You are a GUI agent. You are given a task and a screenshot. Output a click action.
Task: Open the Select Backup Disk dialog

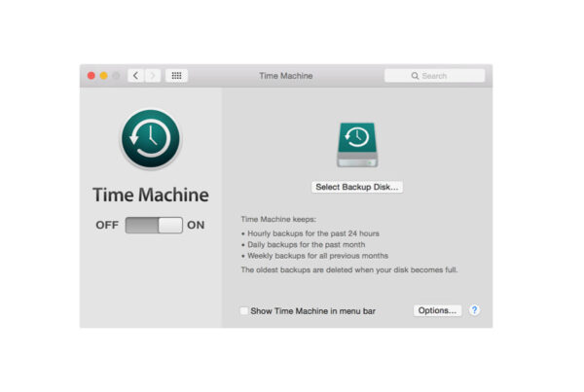tap(357, 187)
